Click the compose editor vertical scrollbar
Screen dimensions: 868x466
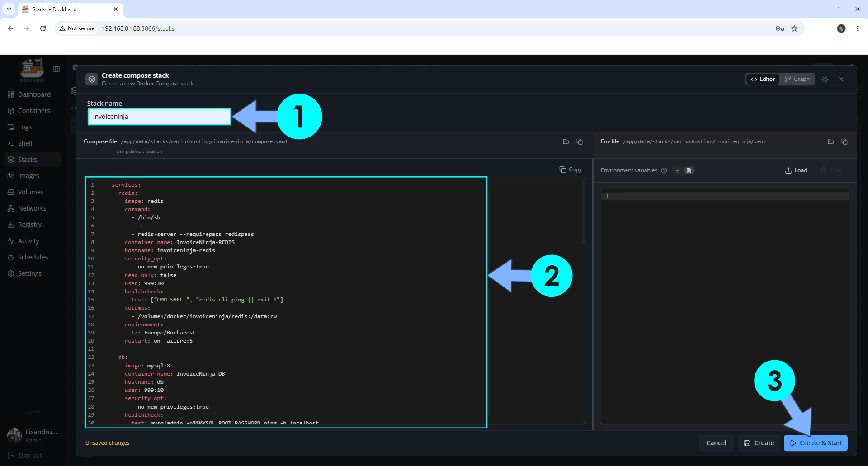click(x=584, y=212)
